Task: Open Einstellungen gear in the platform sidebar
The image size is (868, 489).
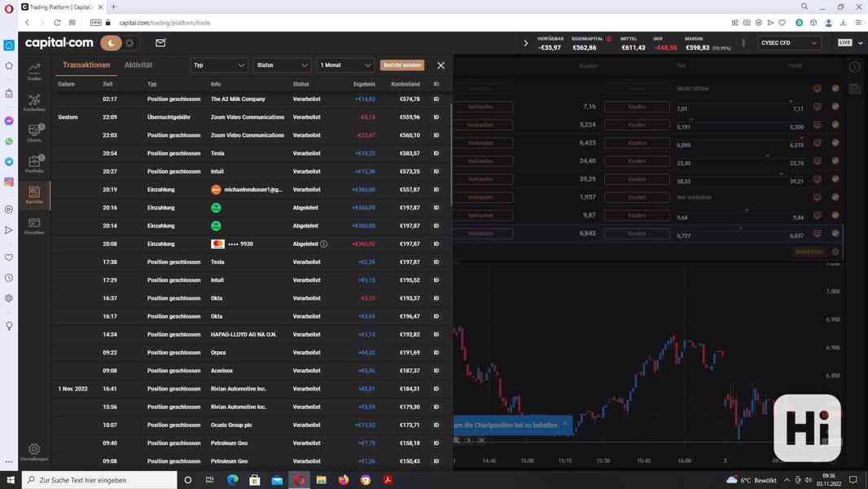Action: (34, 451)
